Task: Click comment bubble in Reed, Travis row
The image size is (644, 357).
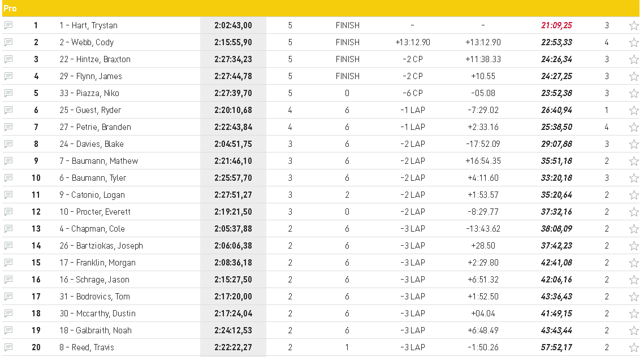Action: coord(8,347)
